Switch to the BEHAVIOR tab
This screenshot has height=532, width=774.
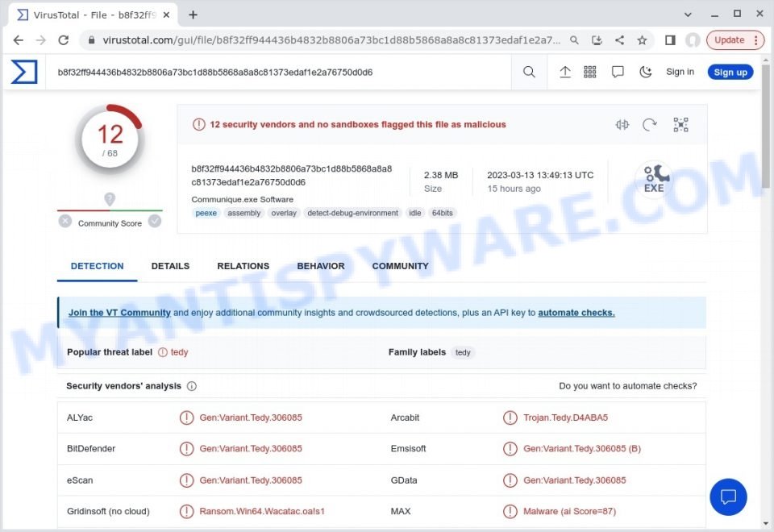coord(321,266)
